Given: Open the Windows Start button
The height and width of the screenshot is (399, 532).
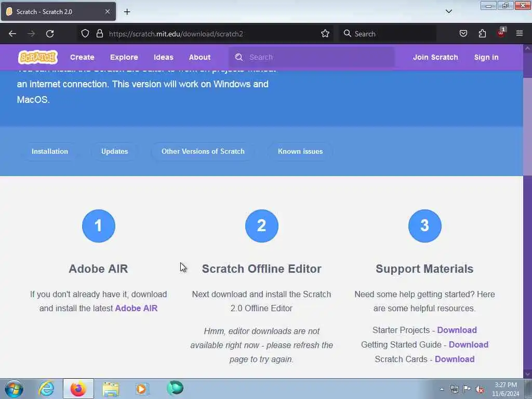Looking at the screenshot, I should [x=14, y=389].
